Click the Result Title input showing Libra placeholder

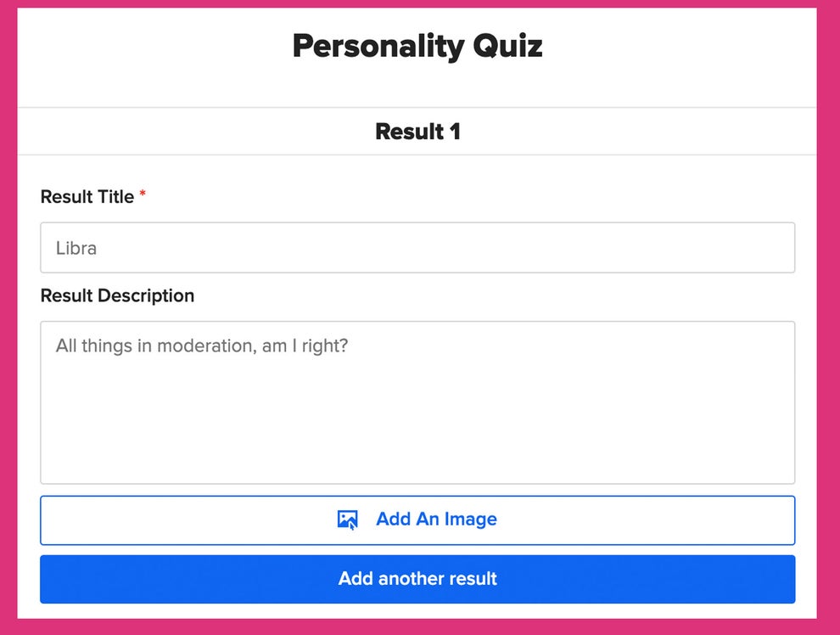tap(417, 247)
